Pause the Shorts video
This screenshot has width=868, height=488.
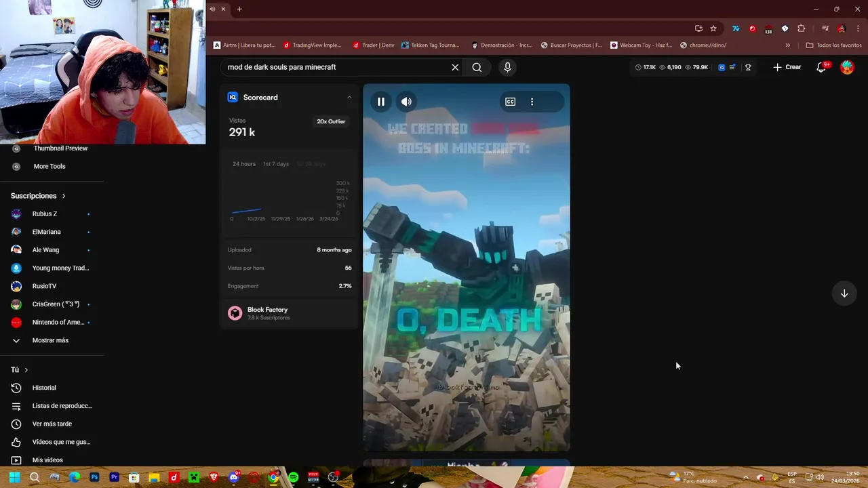click(381, 102)
